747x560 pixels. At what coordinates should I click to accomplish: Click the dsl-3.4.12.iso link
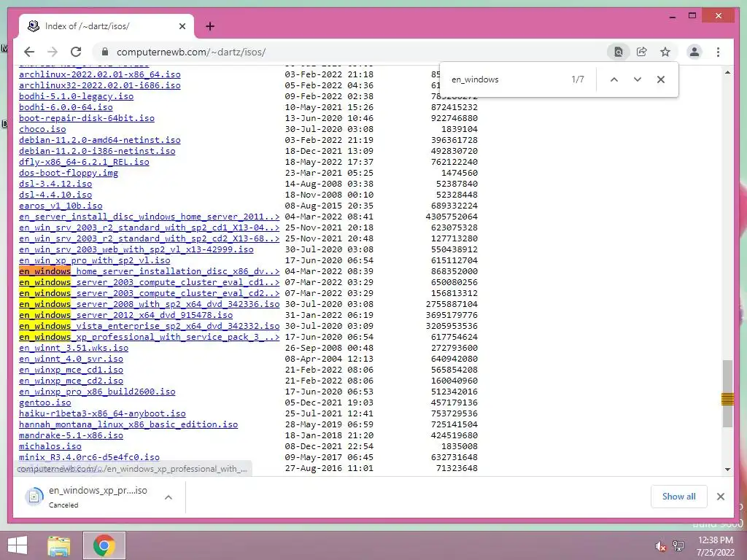pyautogui.click(x=55, y=184)
